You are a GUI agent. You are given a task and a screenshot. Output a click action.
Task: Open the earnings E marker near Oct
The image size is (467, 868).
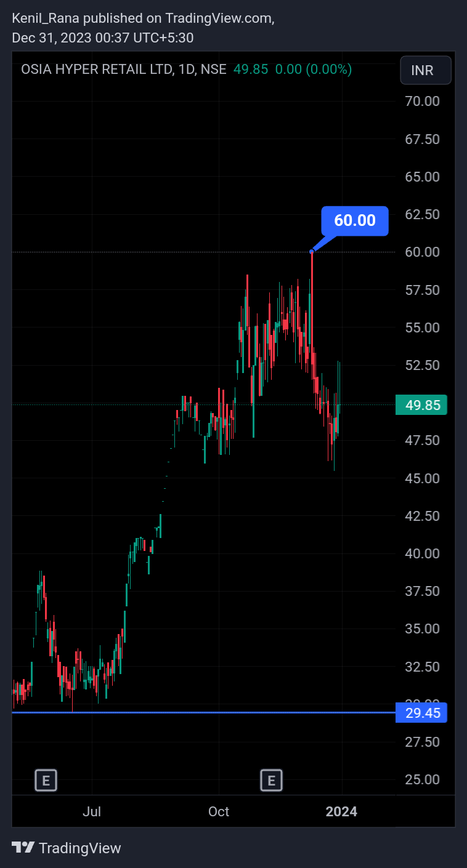[x=271, y=781]
